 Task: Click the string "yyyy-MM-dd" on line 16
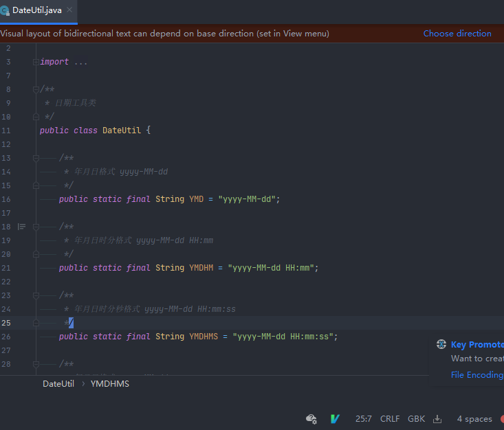247,199
